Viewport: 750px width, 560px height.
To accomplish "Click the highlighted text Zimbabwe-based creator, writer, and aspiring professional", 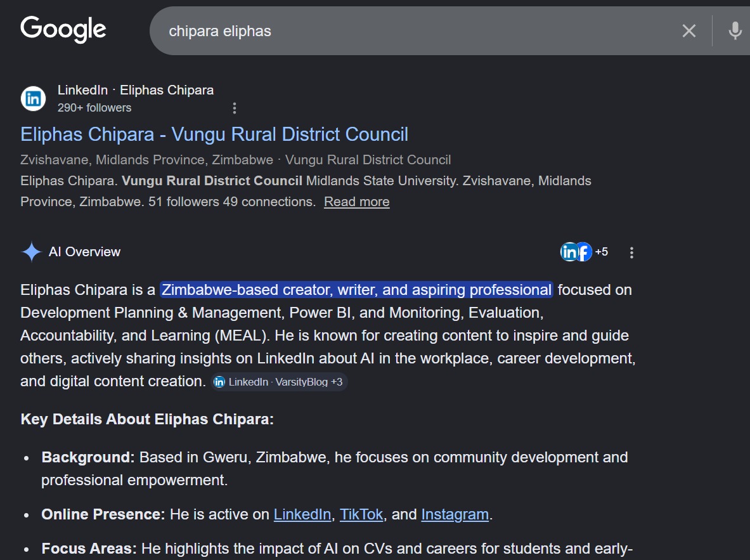I will tap(356, 290).
